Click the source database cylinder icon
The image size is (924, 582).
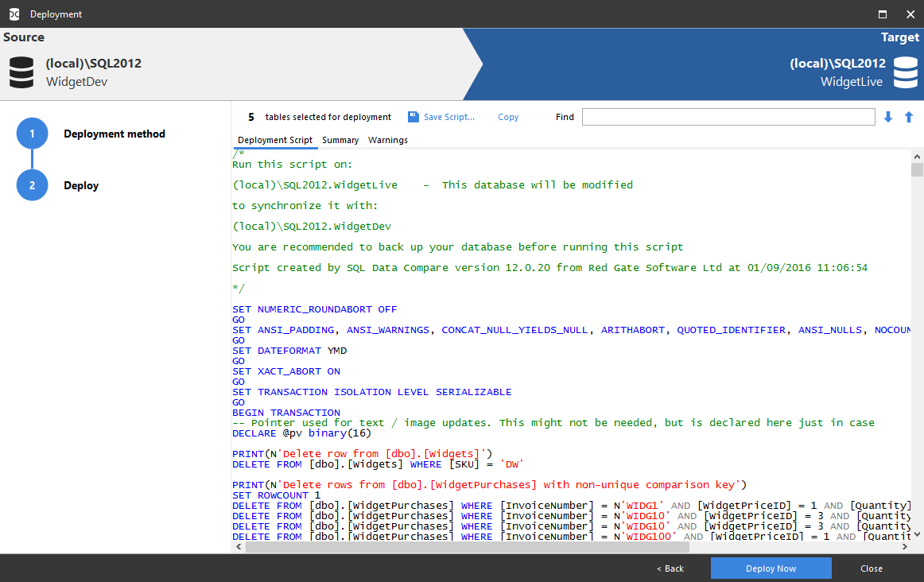click(x=21, y=72)
